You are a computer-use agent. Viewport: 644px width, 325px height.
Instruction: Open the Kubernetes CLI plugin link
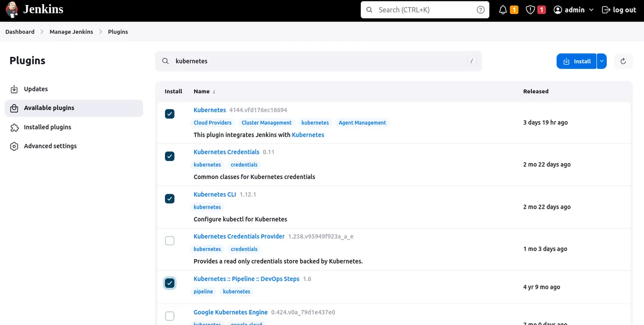(x=215, y=195)
